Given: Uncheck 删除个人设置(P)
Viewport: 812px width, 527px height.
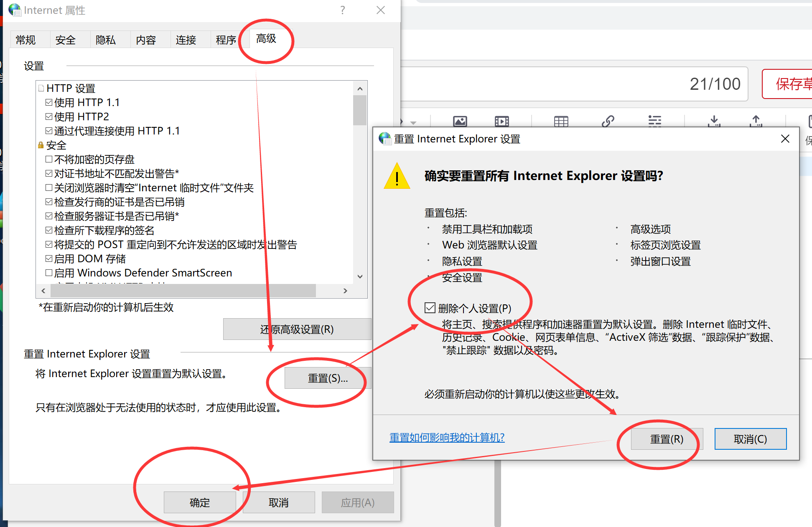Looking at the screenshot, I should pyautogui.click(x=430, y=308).
